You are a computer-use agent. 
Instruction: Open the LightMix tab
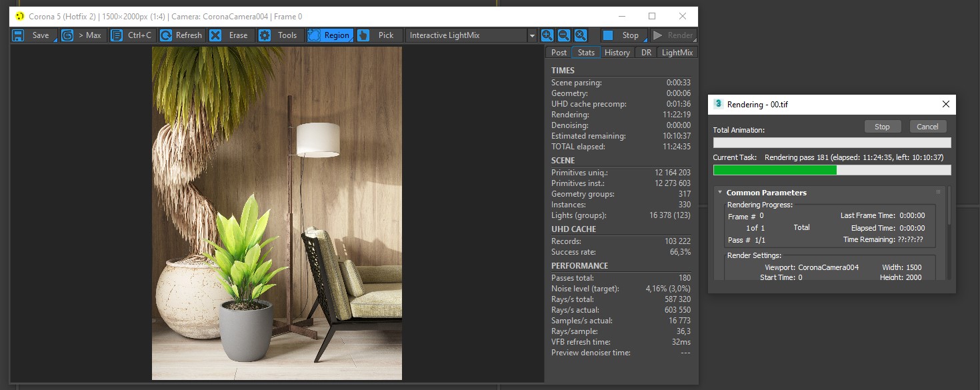click(x=677, y=52)
